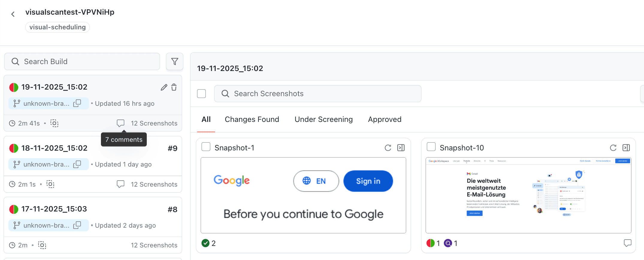Go back using the left chevron arrow
The height and width of the screenshot is (260, 644).
[x=13, y=14]
